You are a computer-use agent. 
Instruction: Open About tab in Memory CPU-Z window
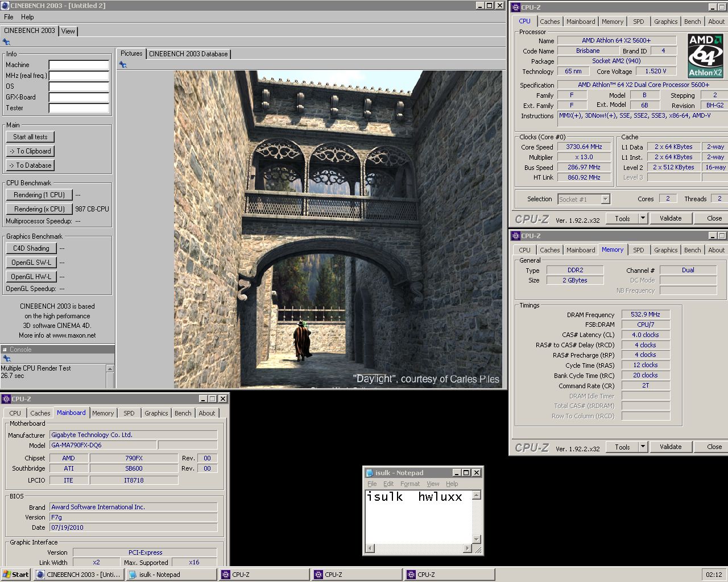click(x=716, y=250)
